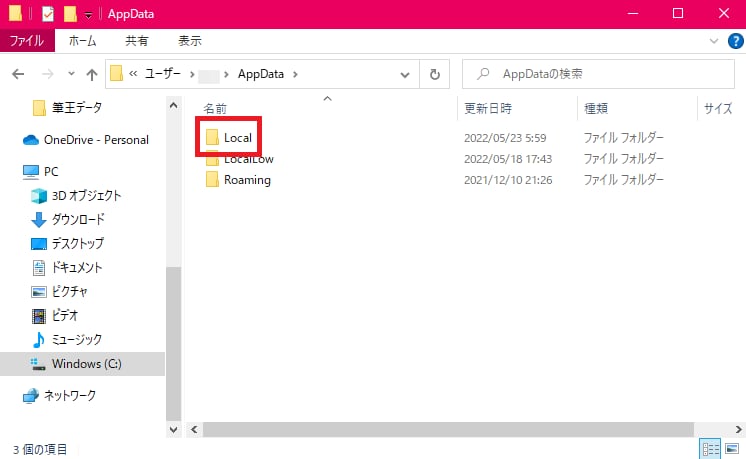Expand the ribbon with the chevron

tap(714, 41)
